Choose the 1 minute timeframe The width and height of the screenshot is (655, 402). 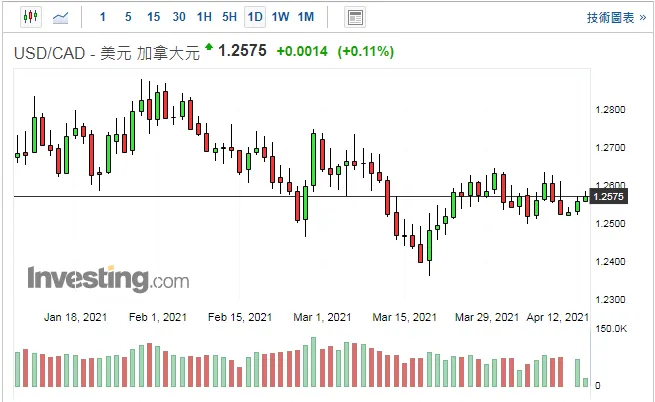(103, 17)
